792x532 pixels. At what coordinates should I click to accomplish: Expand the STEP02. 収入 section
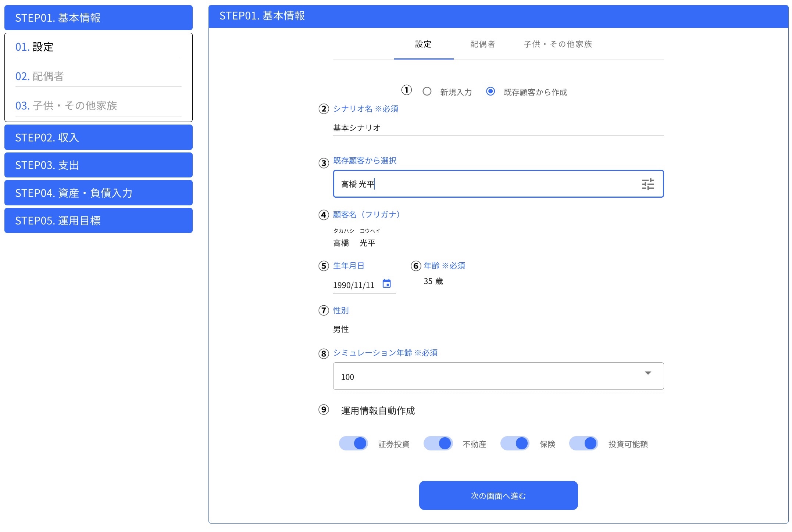pyautogui.click(x=99, y=137)
